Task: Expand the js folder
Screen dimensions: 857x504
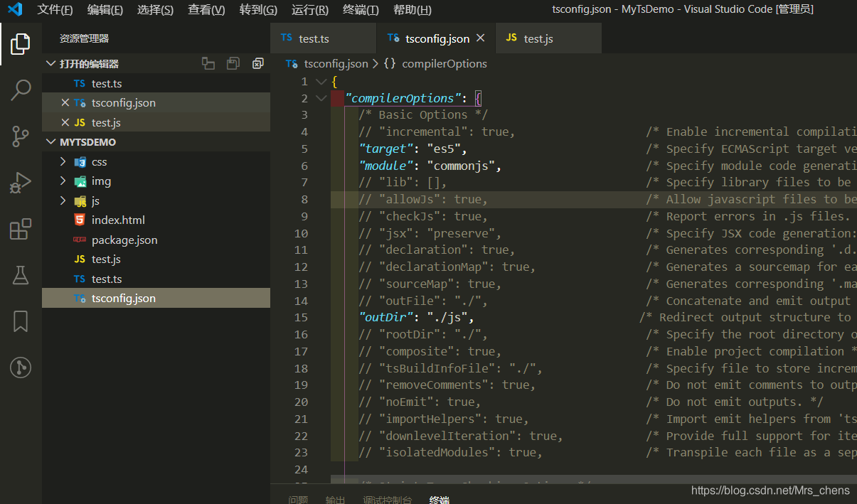Action: 63,201
